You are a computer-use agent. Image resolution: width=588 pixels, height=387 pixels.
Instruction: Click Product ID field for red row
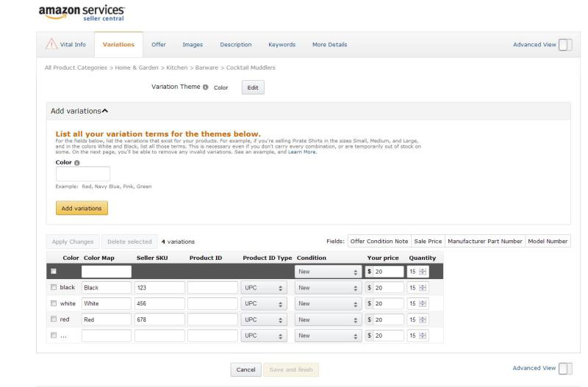tap(211, 320)
